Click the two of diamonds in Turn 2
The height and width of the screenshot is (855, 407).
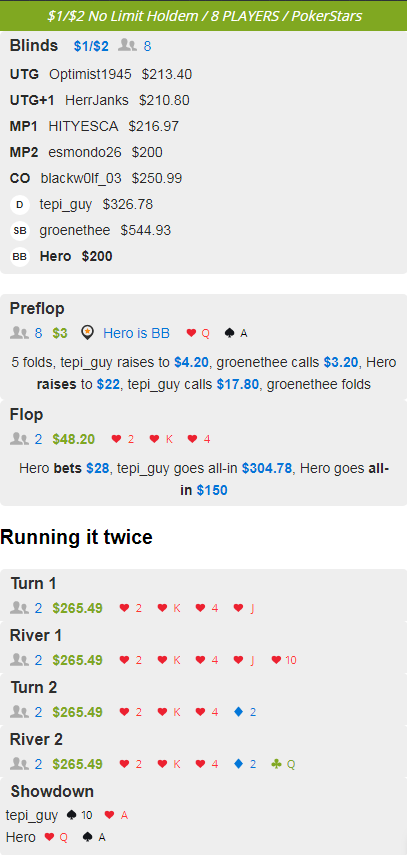[x=245, y=712]
